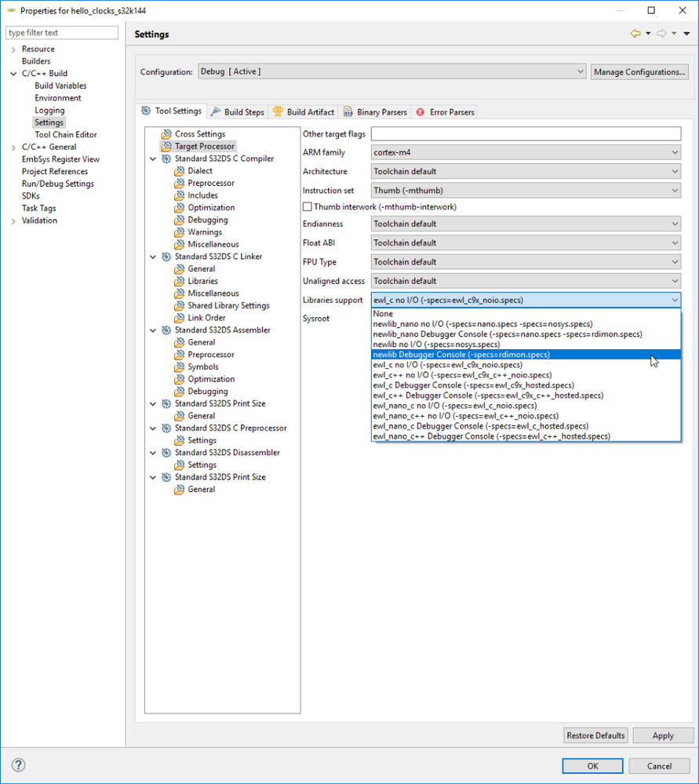Click the Standard S32DS C Compiler gear icon
This screenshot has width=699, height=784.
(x=166, y=159)
